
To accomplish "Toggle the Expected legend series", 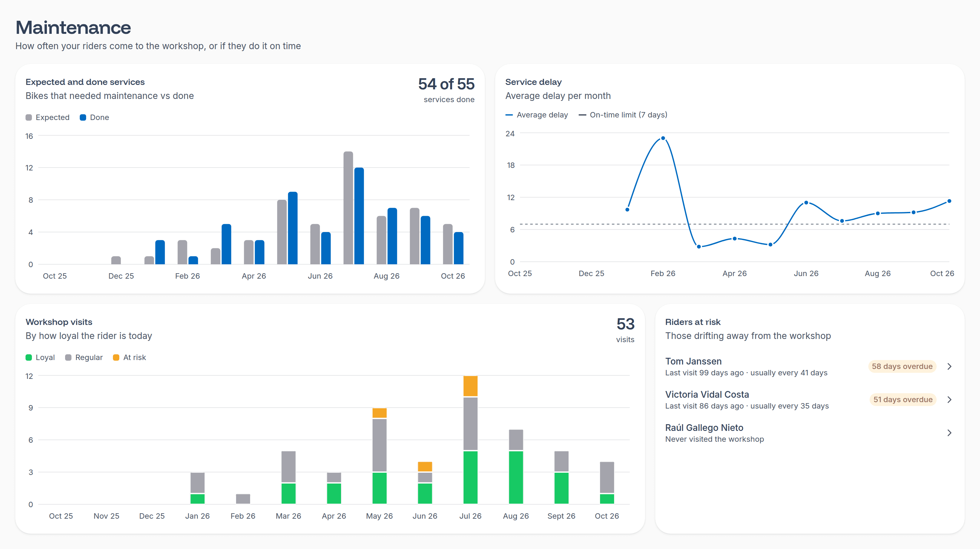I will pyautogui.click(x=48, y=117).
